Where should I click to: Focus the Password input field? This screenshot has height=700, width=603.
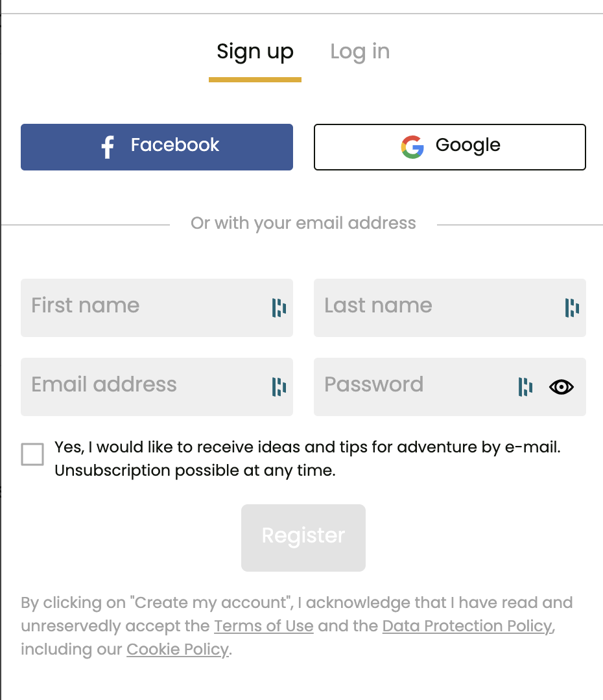[450, 387]
